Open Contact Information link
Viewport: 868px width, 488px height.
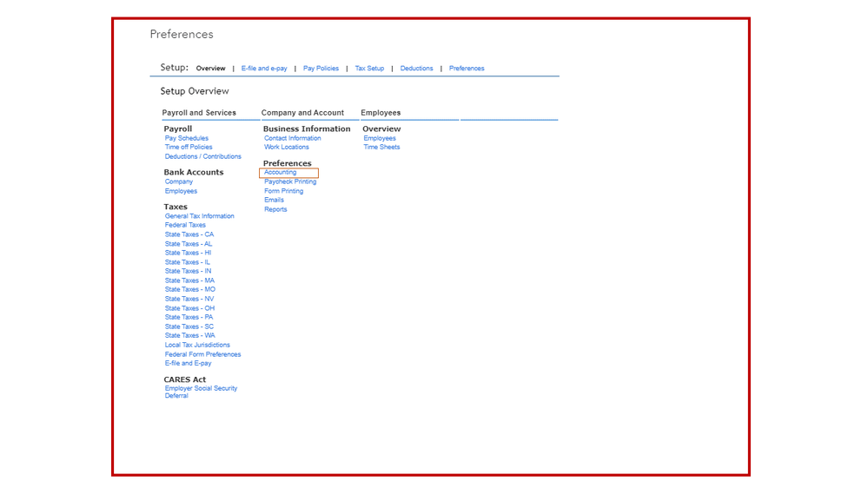[292, 138]
